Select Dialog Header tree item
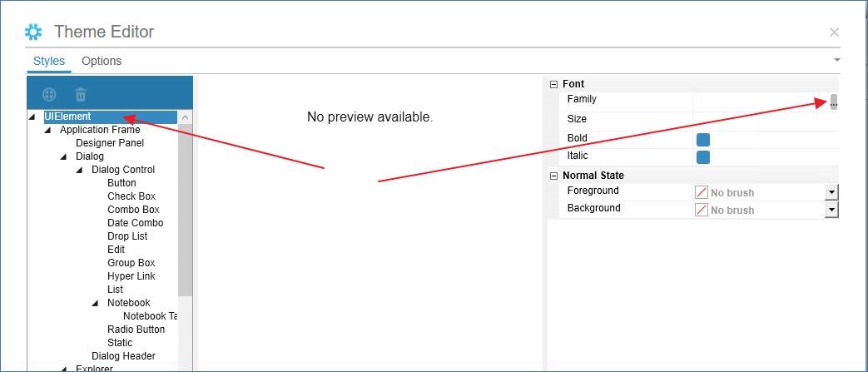 pos(123,355)
